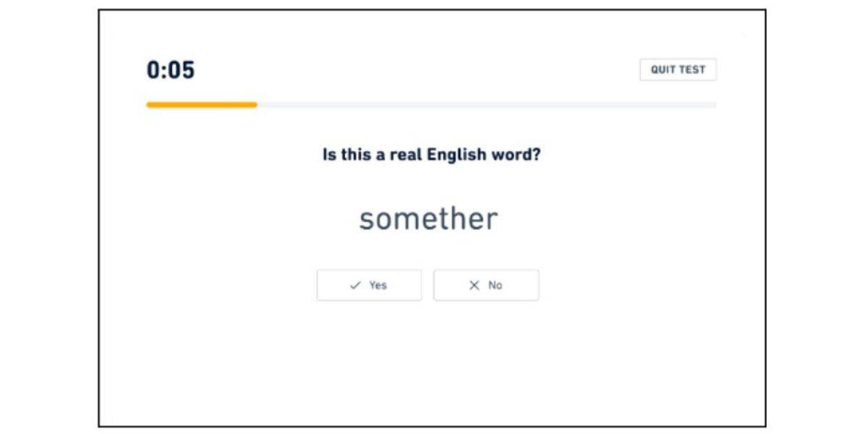
Task: Click the X icon inside No button
Action: pos(474,285)
